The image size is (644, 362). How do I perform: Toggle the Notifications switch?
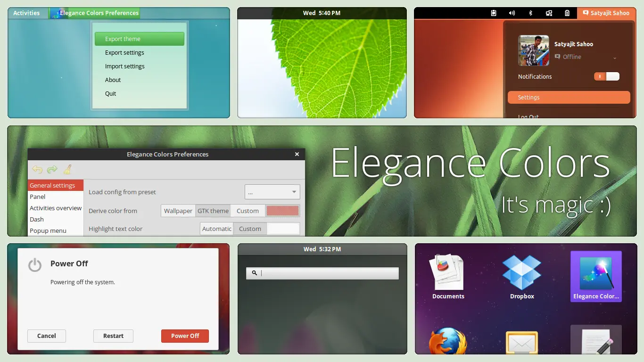[606, 76]
